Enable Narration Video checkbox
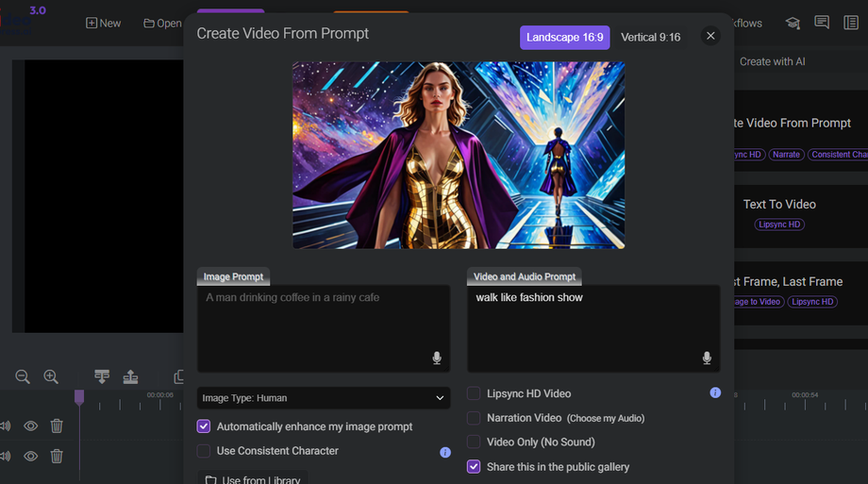The height and width of the screenshot is (484, 868). click(x=474, y=418)
